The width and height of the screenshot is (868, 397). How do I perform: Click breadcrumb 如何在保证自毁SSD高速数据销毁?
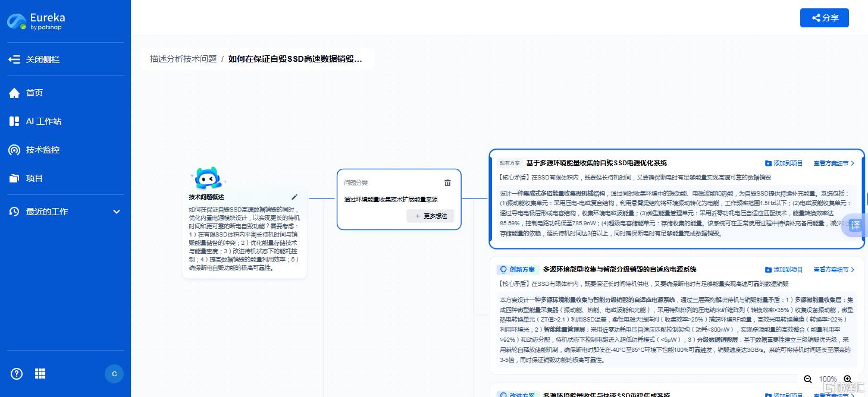295,59
